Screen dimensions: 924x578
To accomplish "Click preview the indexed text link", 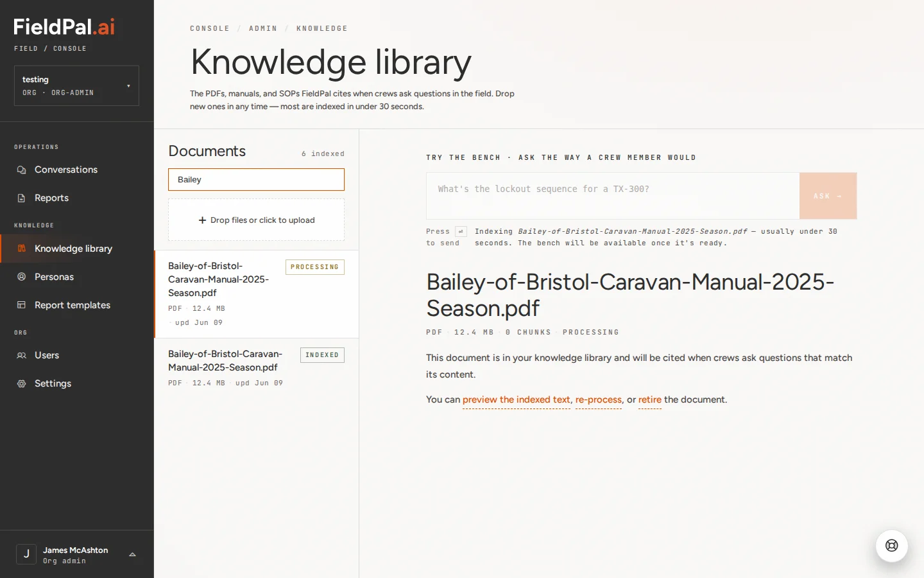I will (x=517, y=399).
